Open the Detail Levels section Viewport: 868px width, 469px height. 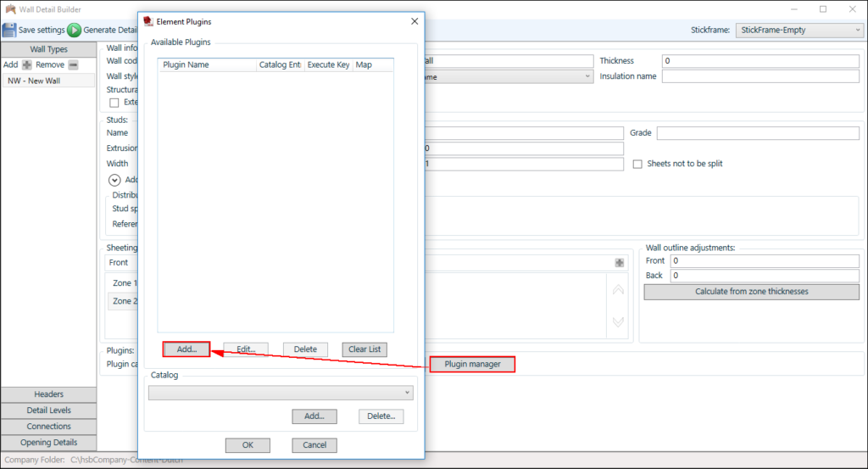(x=48, y=410)
